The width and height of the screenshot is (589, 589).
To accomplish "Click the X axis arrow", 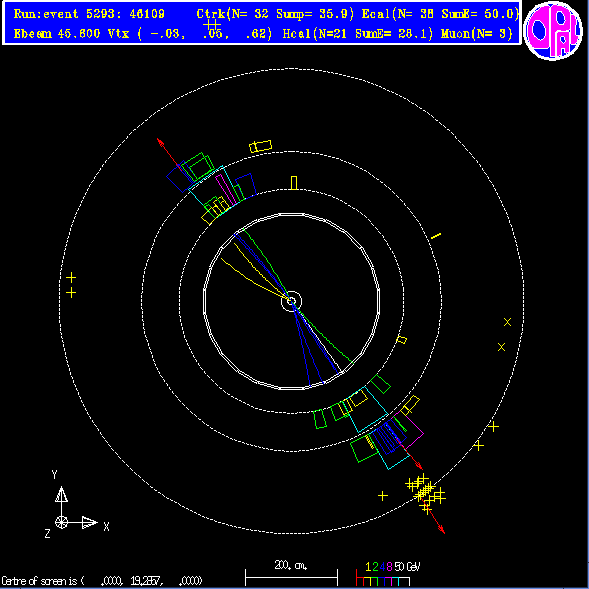I will coord(89,522).
